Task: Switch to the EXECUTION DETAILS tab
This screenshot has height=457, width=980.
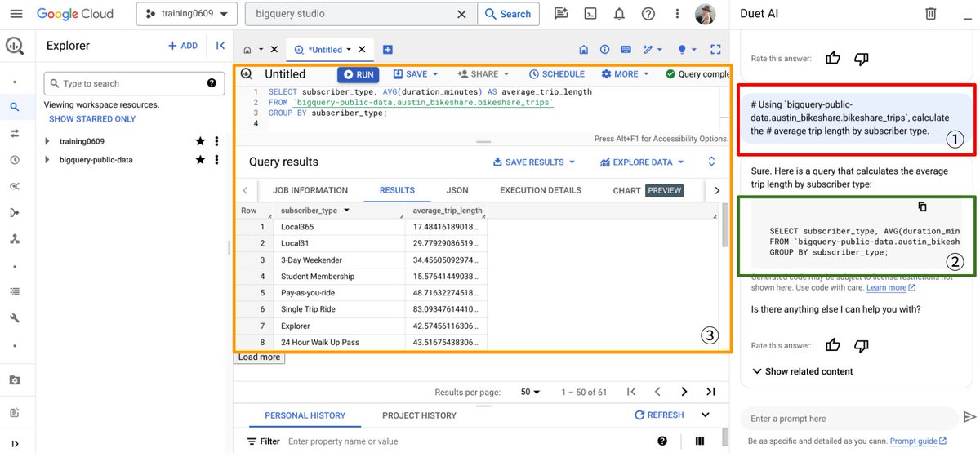Action: pos(541,190)
